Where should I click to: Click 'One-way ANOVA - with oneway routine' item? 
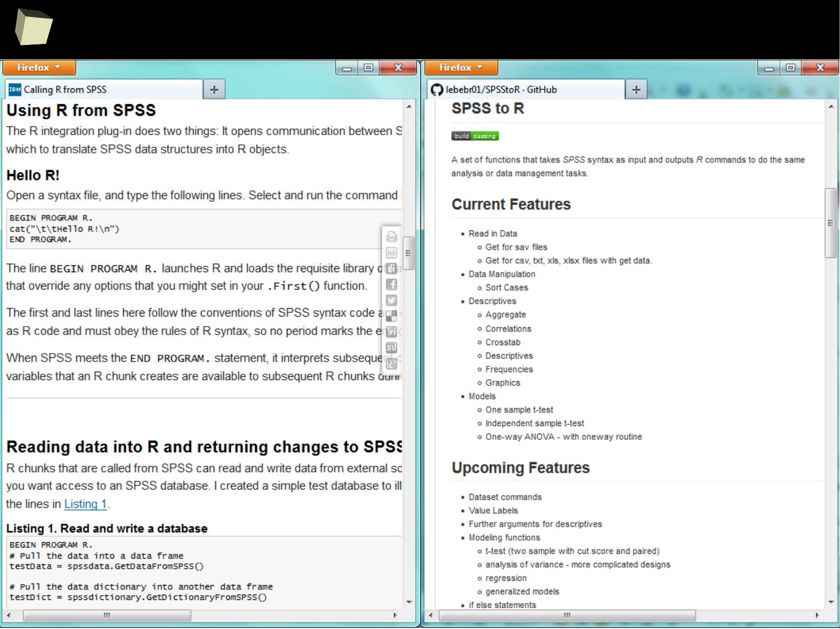[564, 437]
